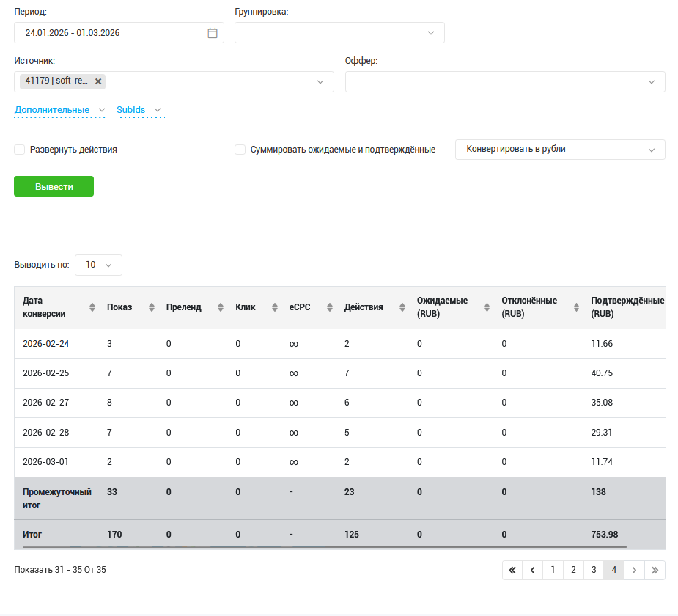678x616 pixels.
Task: Check Суммировать ожидаемые и подтверждённые
Action: (x=240, y=150)
